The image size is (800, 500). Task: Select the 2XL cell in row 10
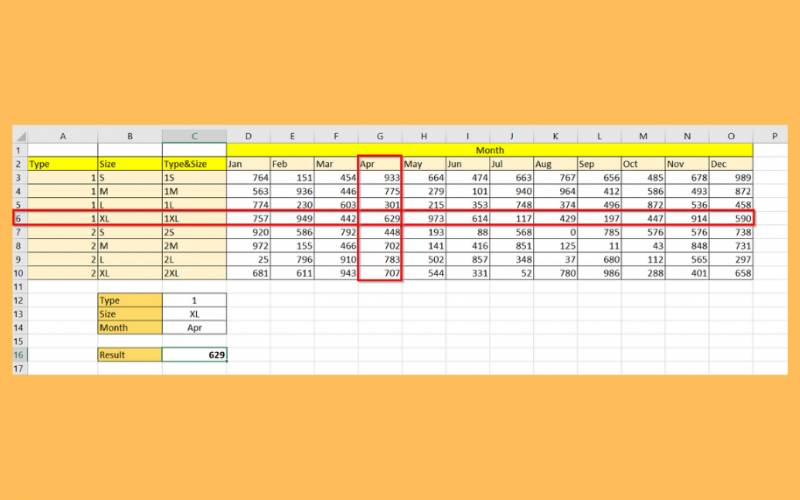point(193,272)
